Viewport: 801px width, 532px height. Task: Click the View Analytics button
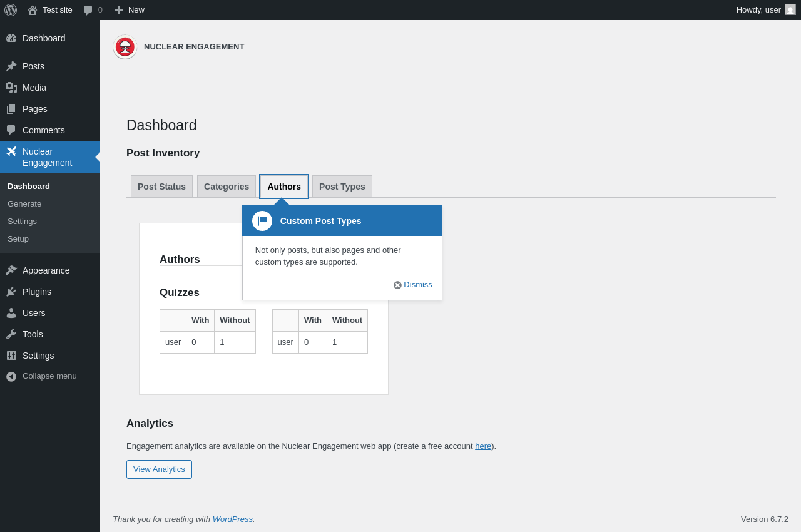click(159, 469)
